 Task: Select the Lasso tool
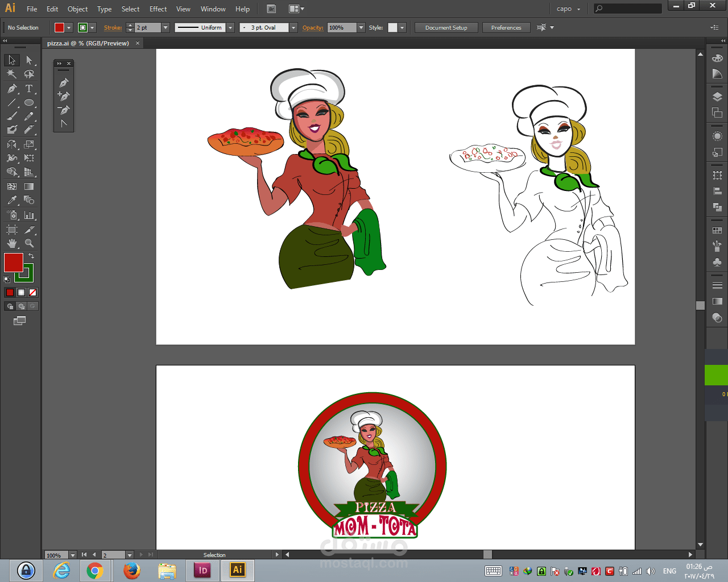(x=29, y=74)
